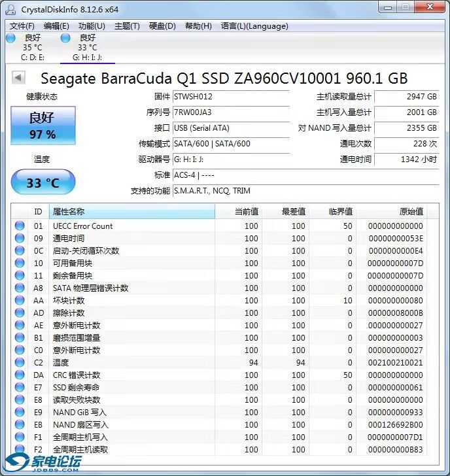Click the 最差值 column header
Screen dimensions: 450x476
[x=285, y=211]
